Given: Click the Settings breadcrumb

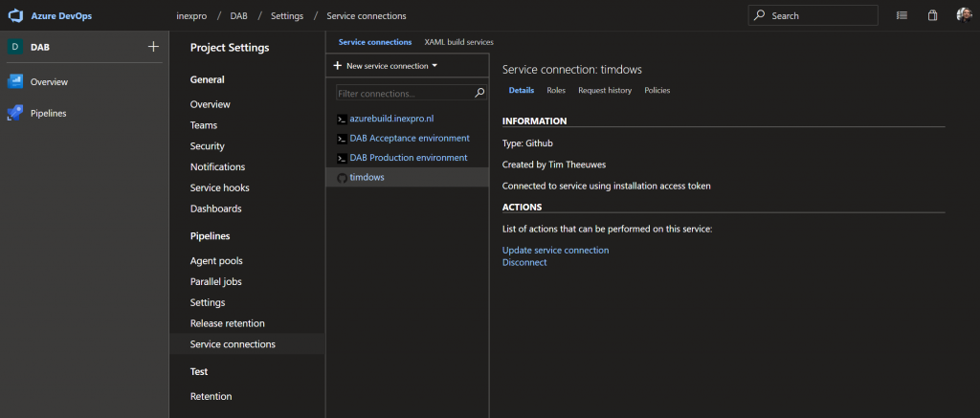Looking at the screenshot, I should coord(287,15).
